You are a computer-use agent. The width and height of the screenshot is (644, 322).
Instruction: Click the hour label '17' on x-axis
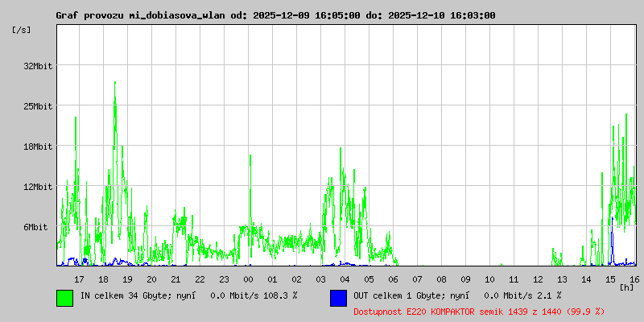click(x=79, y=279)
